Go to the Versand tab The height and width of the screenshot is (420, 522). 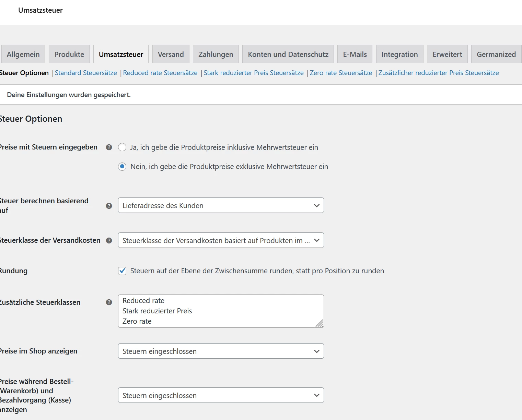click(x=171, y=54)
